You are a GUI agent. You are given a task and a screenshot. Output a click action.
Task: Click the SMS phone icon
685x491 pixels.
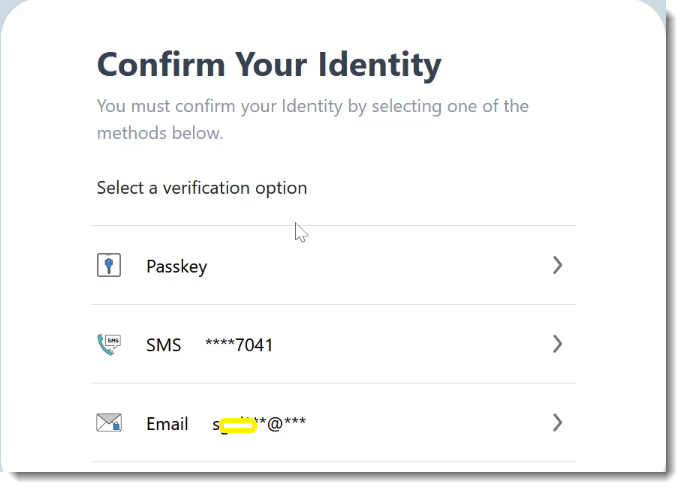tap(108, 344)
